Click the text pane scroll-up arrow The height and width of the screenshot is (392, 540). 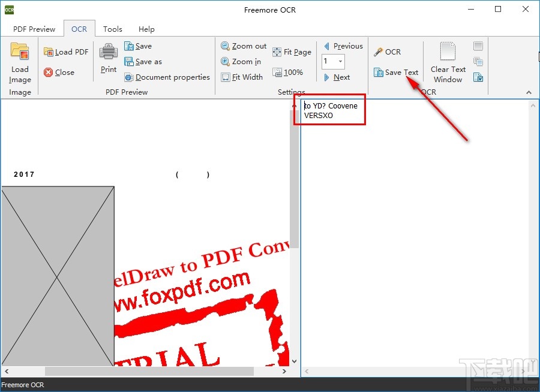coord(533,105)
